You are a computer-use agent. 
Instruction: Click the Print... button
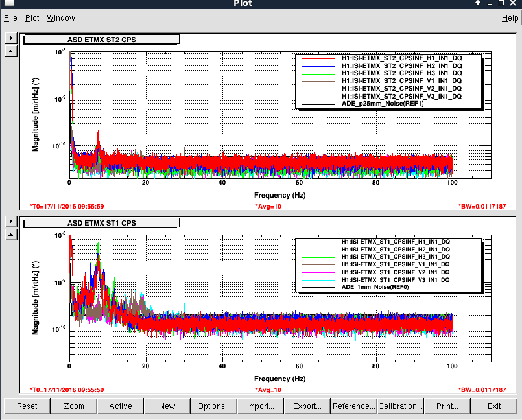click(x=447, y=406)
